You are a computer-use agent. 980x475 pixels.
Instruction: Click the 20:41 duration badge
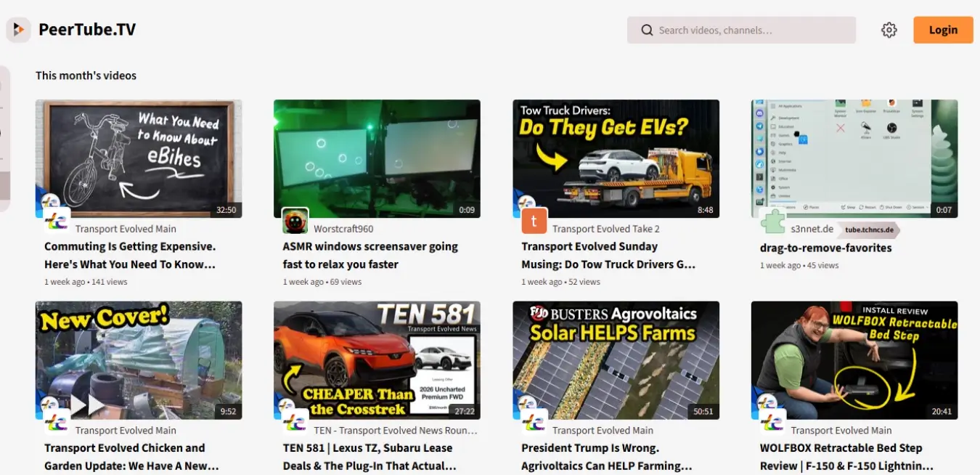[942, 411]
